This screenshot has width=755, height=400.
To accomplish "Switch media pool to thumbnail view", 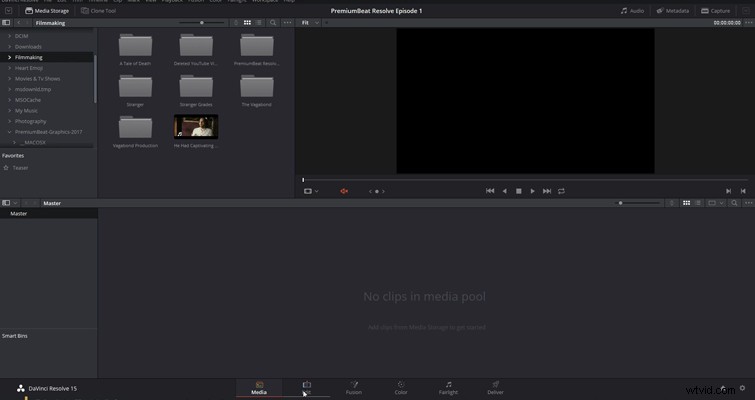I will click(687, 203).
